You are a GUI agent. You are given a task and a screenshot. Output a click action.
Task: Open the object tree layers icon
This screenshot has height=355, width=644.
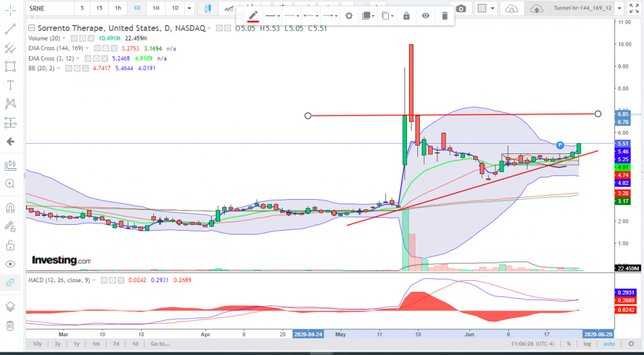[10, 307]
